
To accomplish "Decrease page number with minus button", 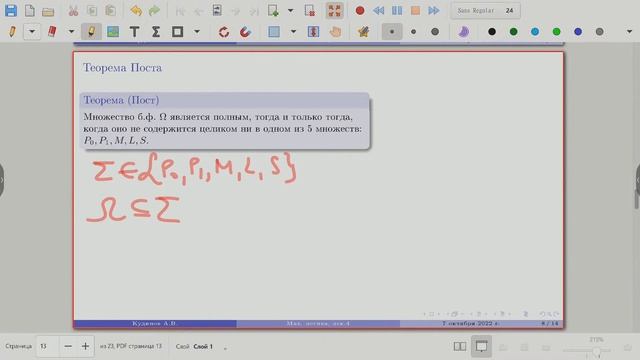I will point(68,347).
